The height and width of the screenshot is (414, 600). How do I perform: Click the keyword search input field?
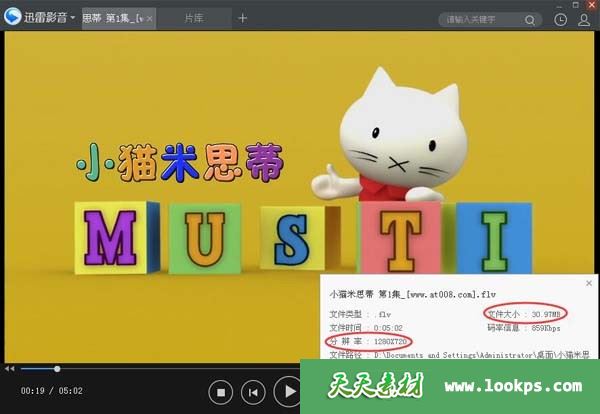coord(478,19)
